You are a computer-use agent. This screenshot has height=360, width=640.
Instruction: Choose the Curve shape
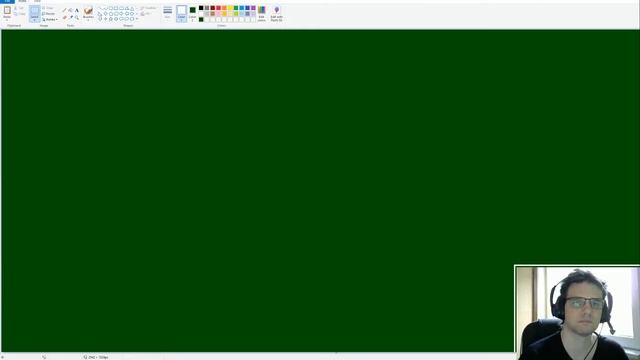[105, 8]
